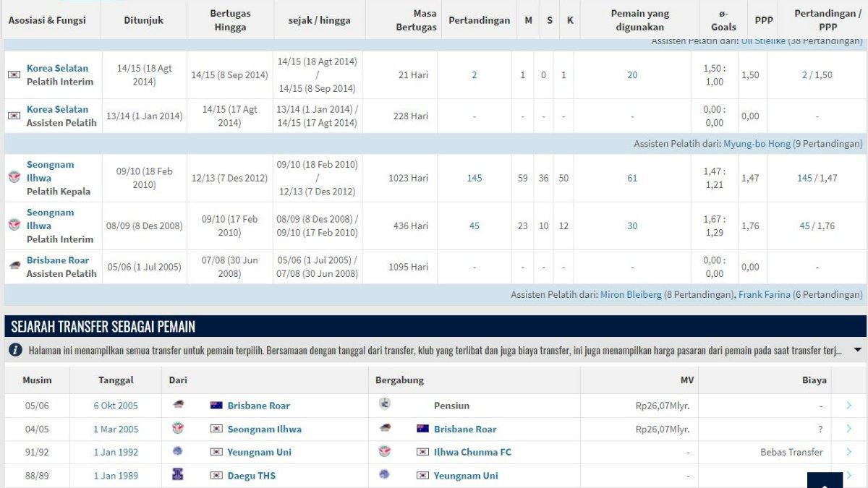Click the '1023 Hari' tenure cell

point(408,178)
